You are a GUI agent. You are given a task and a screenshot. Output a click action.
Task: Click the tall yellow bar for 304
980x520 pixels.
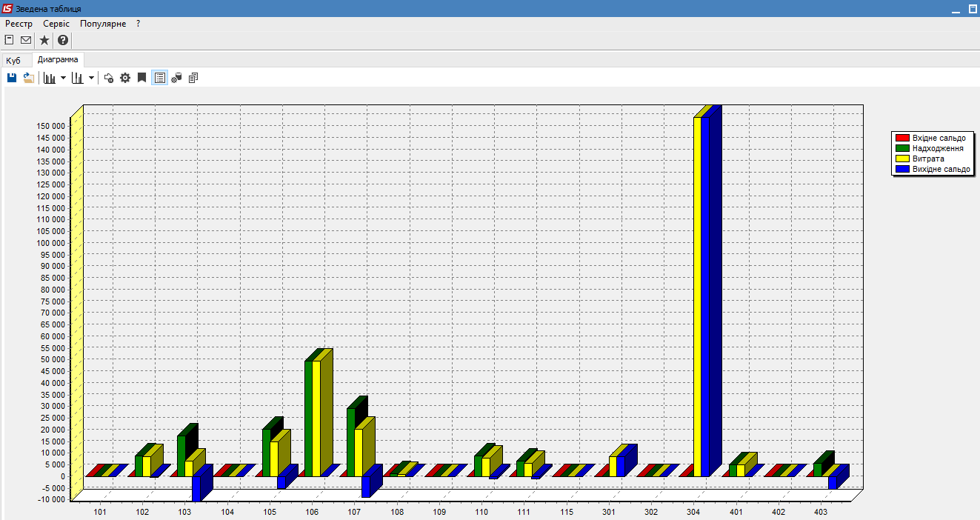(697, 296)
